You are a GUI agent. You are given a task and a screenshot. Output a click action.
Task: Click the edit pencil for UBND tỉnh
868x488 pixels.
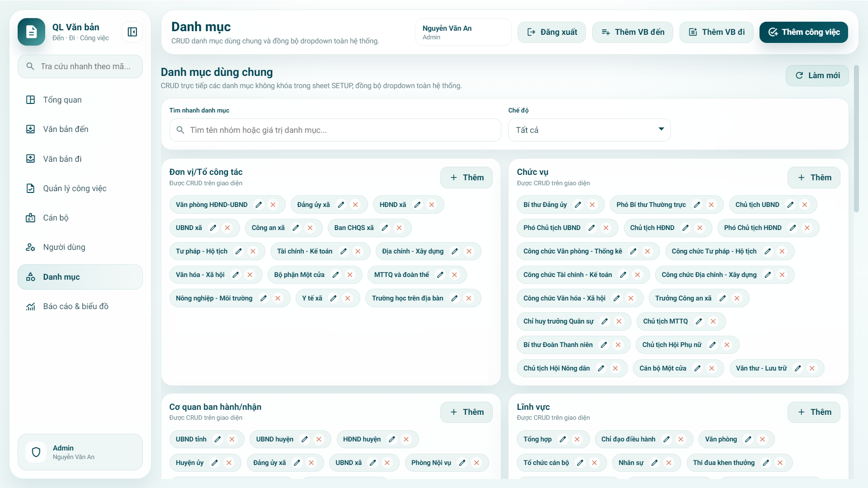click(217, 439)
